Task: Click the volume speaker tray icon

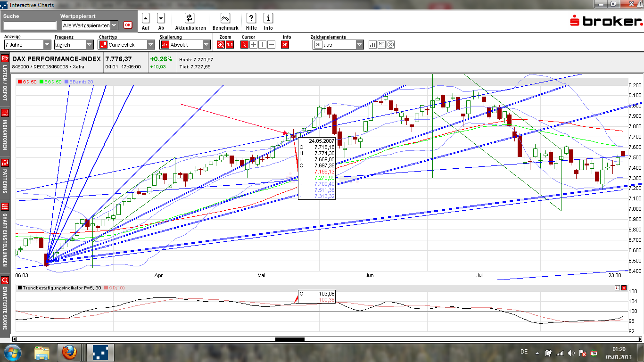Action: tap(571, 353)
